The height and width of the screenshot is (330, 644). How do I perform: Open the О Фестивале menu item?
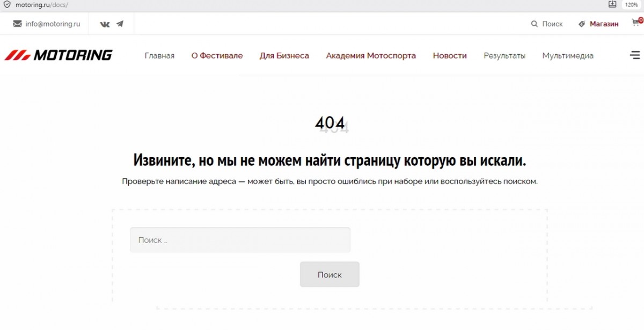(x=217, y=55)
